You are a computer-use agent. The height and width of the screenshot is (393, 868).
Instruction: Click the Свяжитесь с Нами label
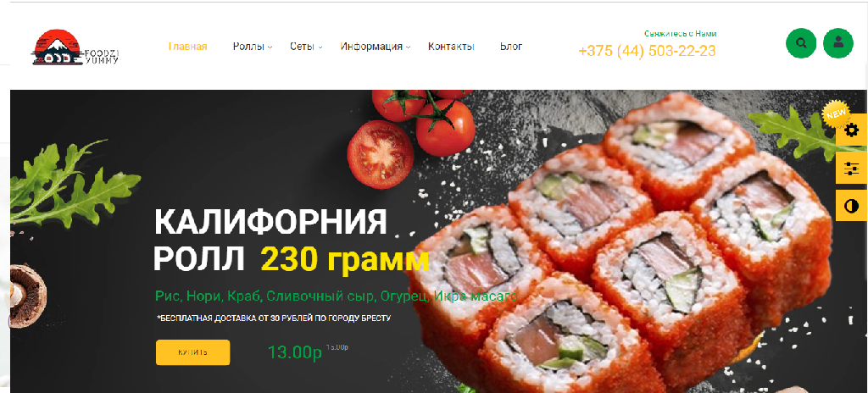pos(681,34)
